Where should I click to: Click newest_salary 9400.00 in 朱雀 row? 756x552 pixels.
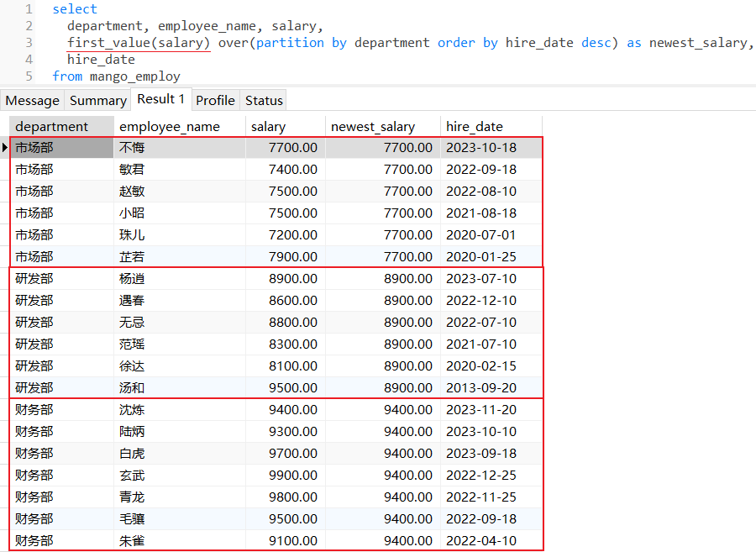click(383, 541)
